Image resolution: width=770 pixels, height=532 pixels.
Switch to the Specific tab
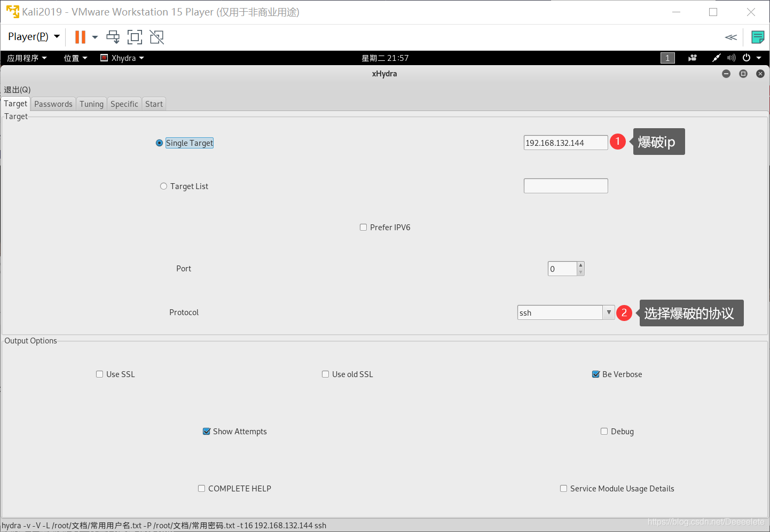coord(124,104)
